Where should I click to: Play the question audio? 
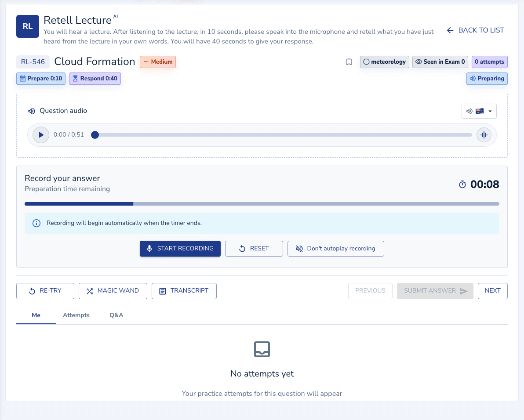(x=41, y=135)
